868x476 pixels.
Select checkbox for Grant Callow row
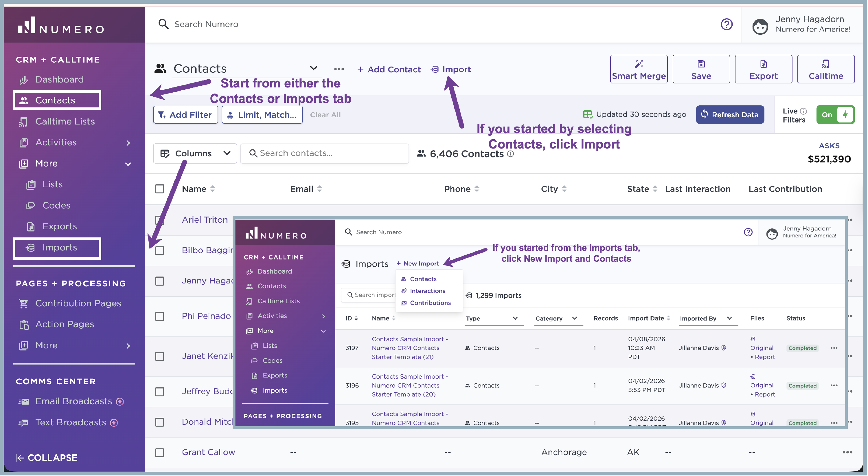pos(160,452)
